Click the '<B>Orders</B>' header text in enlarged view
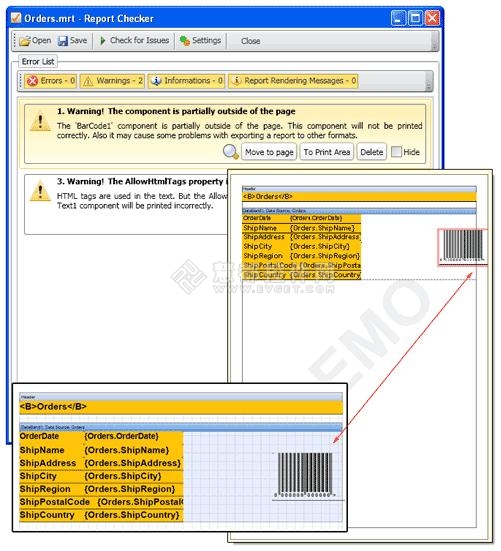The image size is (501, 551). [x=53, y=407]
